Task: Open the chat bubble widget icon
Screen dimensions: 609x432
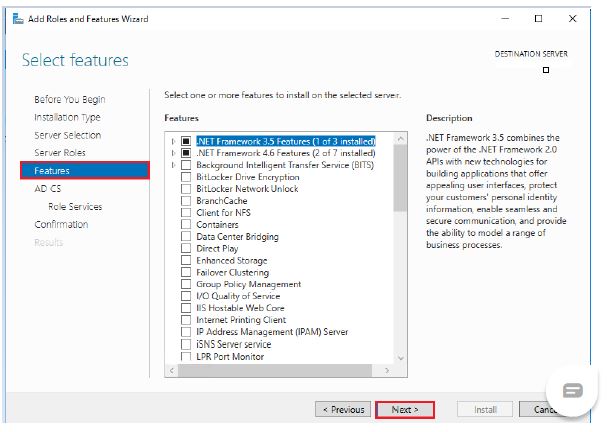Action: point(572,390)
